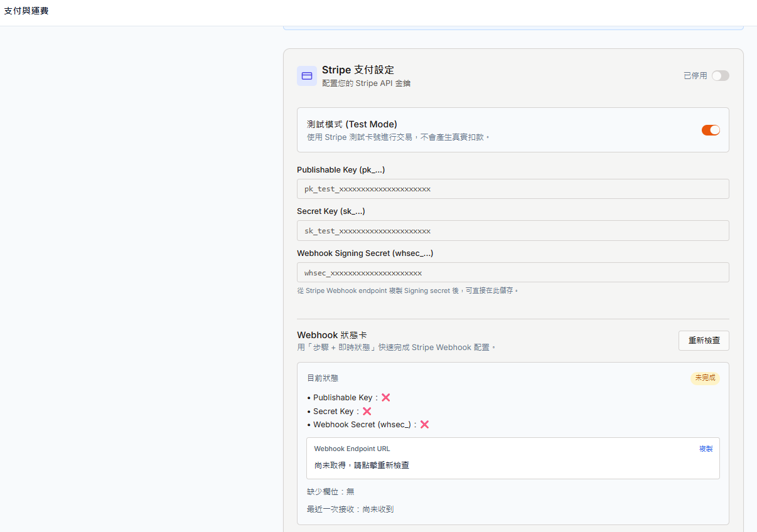
Task: Click the Stripe 支付設定 heading
Action: coord(358,70)
